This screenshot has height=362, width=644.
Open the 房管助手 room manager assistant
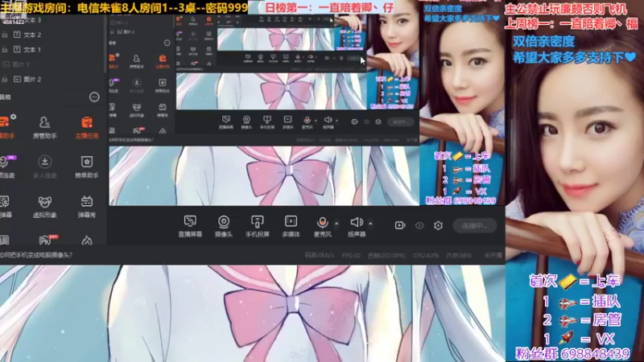(44, 127)
